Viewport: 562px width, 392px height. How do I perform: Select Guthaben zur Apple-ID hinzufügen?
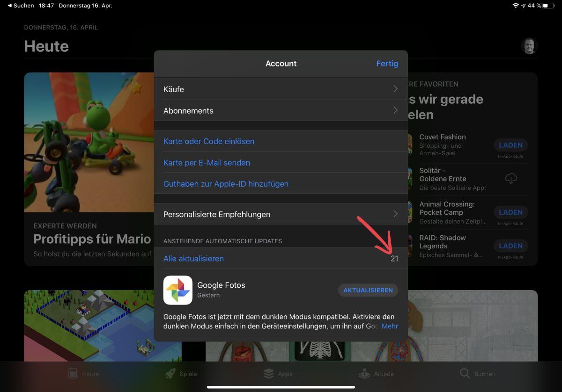(x=226, y=184)
